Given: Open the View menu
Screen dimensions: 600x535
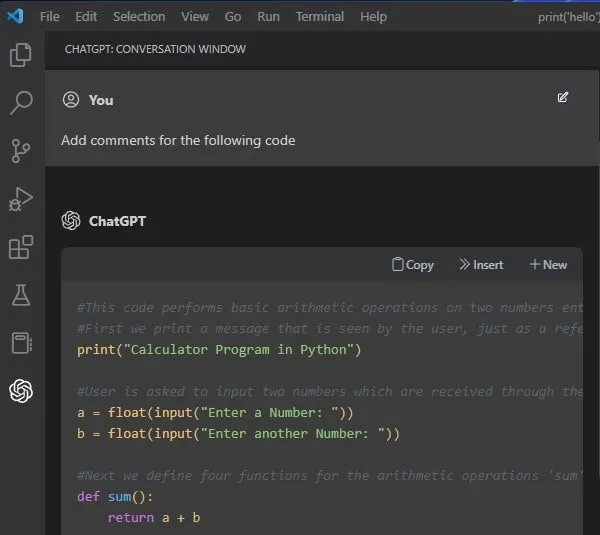Looking at the screenshot, I should [195, 16].
